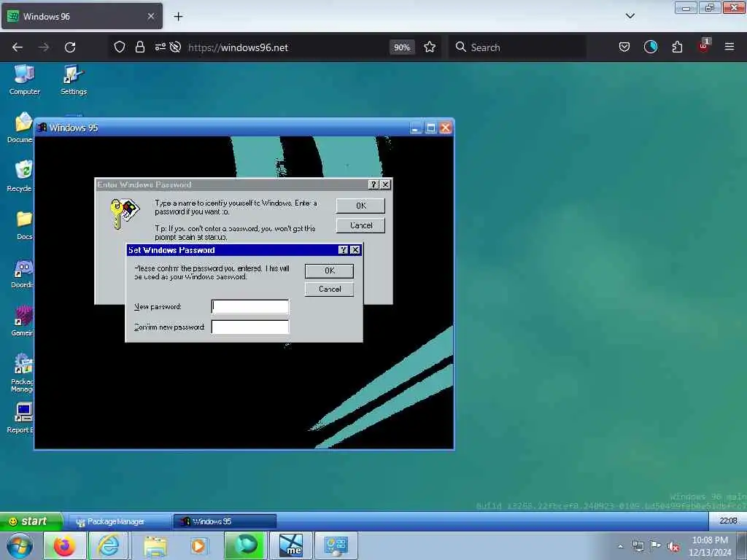Open the muted volume tray icon
The height and width of the screenshot is (560, 747).
pyautogui.click(x=673, y=547)
